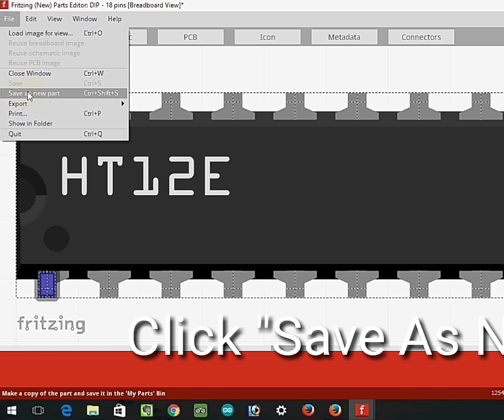Choose Print in the File menu
This screenshot has height=420, width=504.
[x=65, y=114]
